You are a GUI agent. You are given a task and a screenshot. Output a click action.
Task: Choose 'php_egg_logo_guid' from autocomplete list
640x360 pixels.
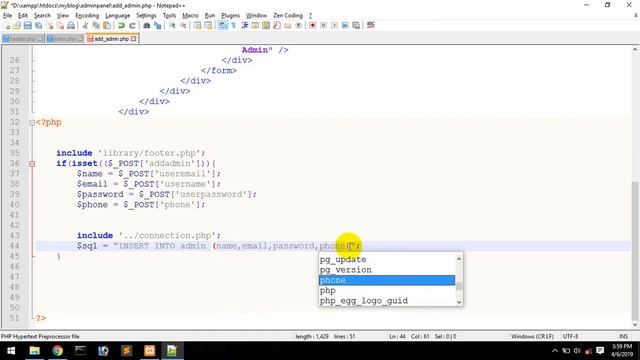point(387,301)
